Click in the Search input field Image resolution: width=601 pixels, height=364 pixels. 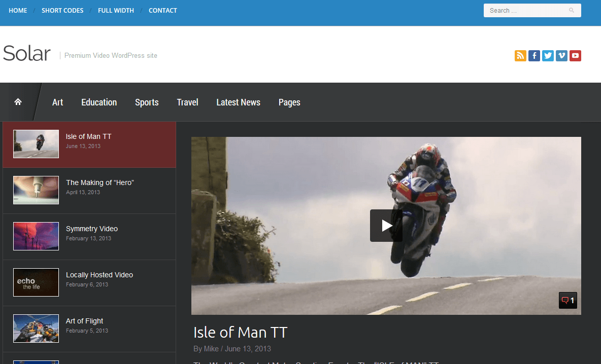tap(532, 10)
